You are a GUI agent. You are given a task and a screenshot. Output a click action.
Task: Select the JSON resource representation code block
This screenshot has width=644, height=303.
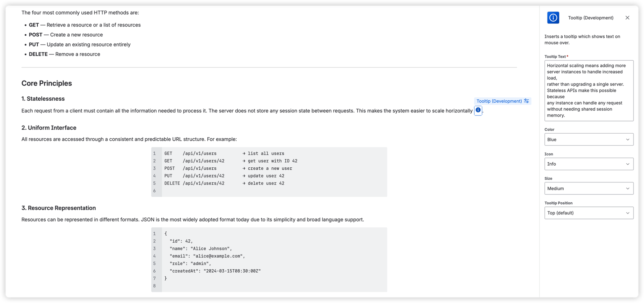(x=269, y=259)
